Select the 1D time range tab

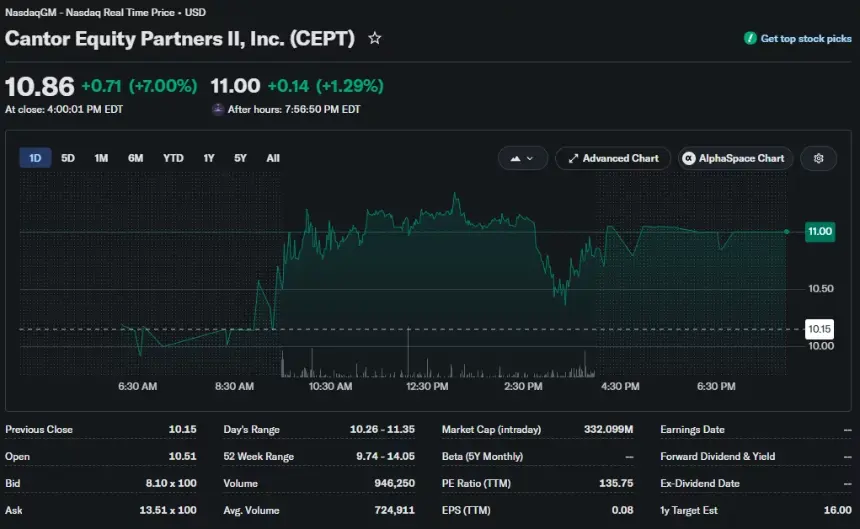coord(35,158)
